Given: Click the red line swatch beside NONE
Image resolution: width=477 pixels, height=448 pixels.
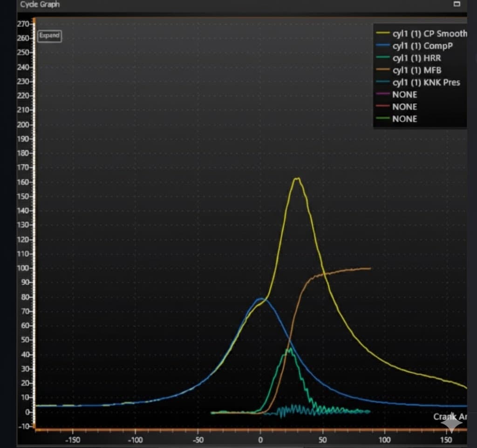Looking at the screenshot, I should pyautogui.click(x=383, y=106).
